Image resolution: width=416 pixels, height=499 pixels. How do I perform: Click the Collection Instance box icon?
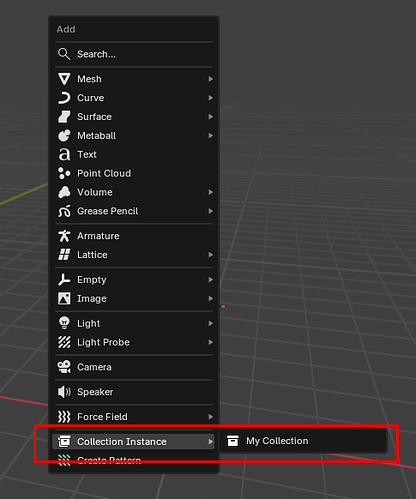[64, 442]
